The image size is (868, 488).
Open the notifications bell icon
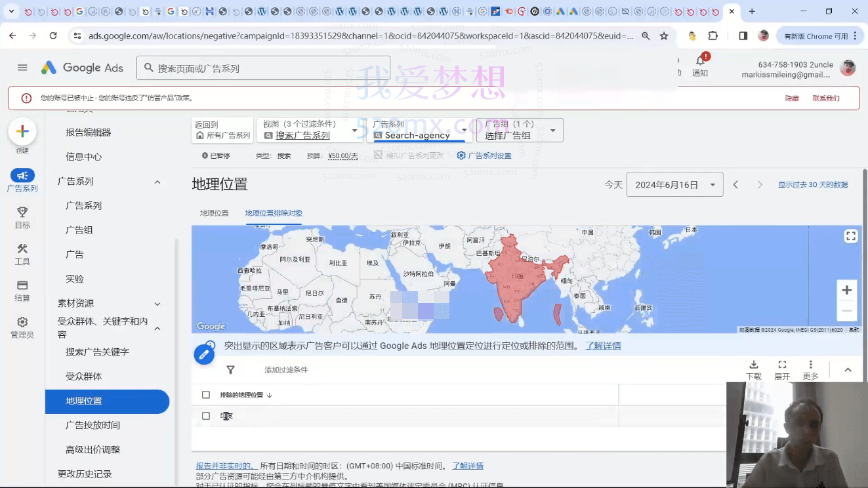click(x=700, y=62)
